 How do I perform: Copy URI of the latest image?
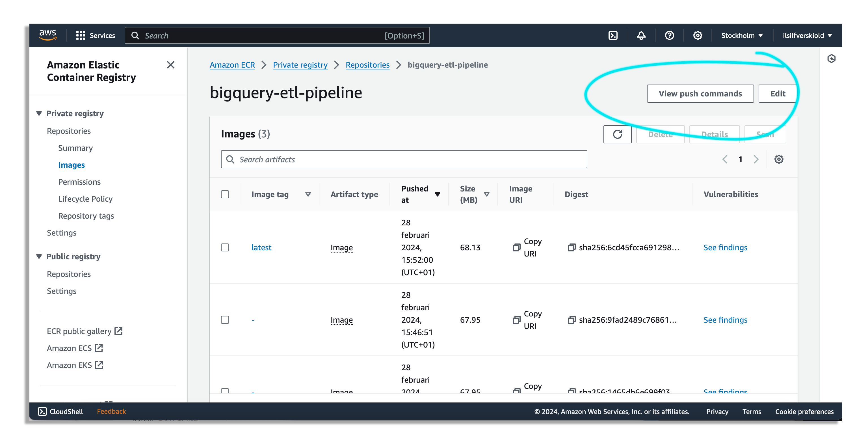[x=517, y=247]
